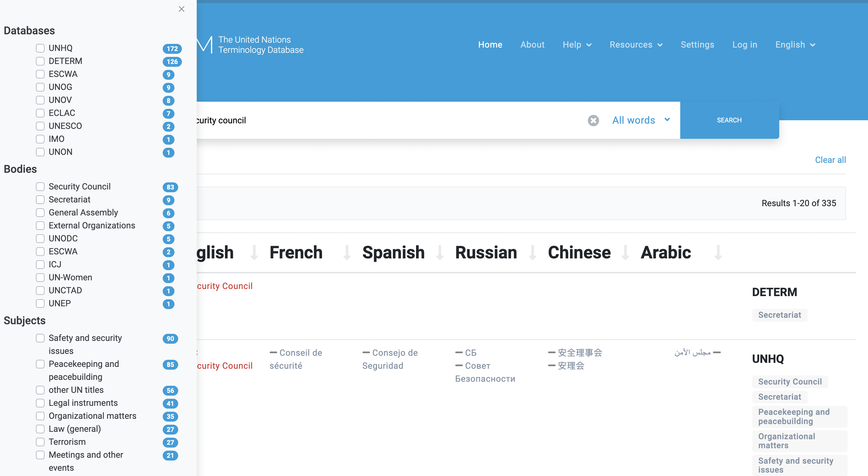Click the Security Council tag under UNHQ
This screenshot has height=476, width=868.
790,382
